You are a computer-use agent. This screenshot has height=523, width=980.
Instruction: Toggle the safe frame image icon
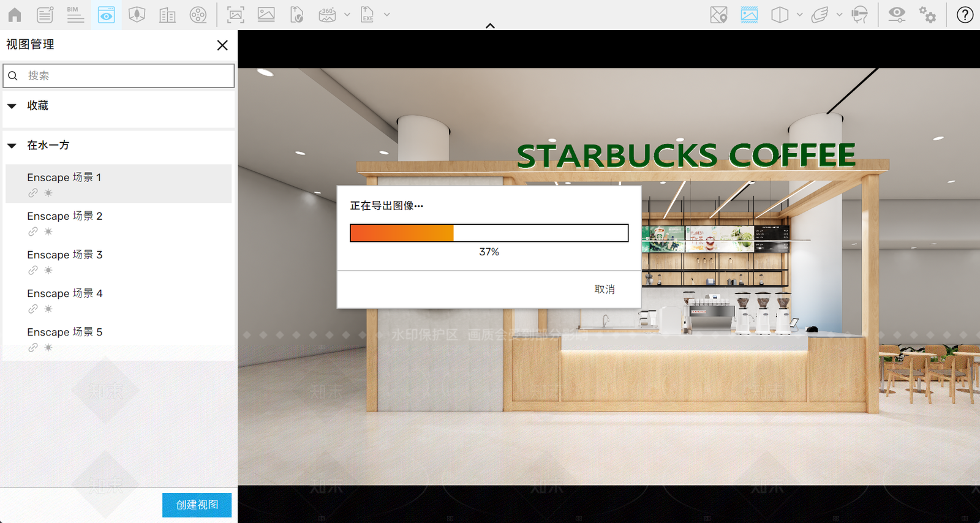point(749,15)
